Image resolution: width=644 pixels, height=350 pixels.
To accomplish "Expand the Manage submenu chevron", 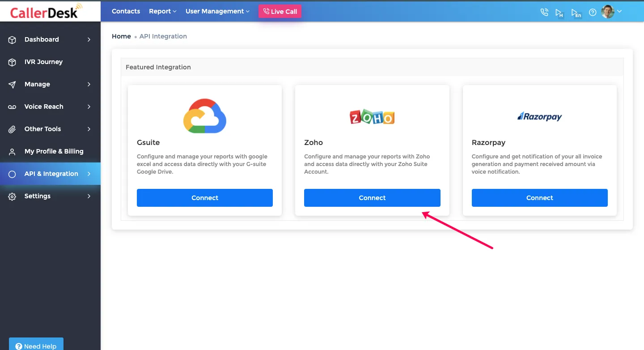I will click(x=89, y=84).
